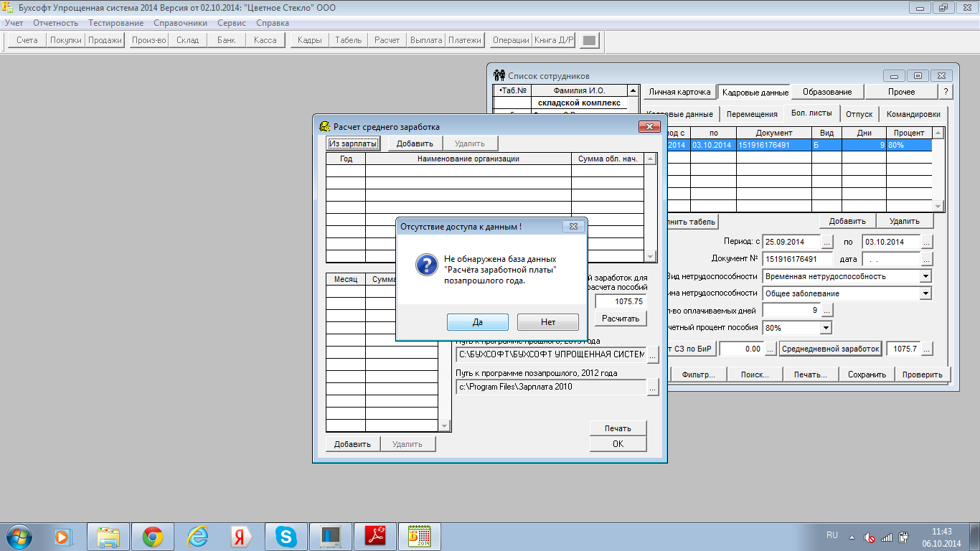Open the Общее заболевание reason dropdown

pyautogui.click(x=925, y=293)
